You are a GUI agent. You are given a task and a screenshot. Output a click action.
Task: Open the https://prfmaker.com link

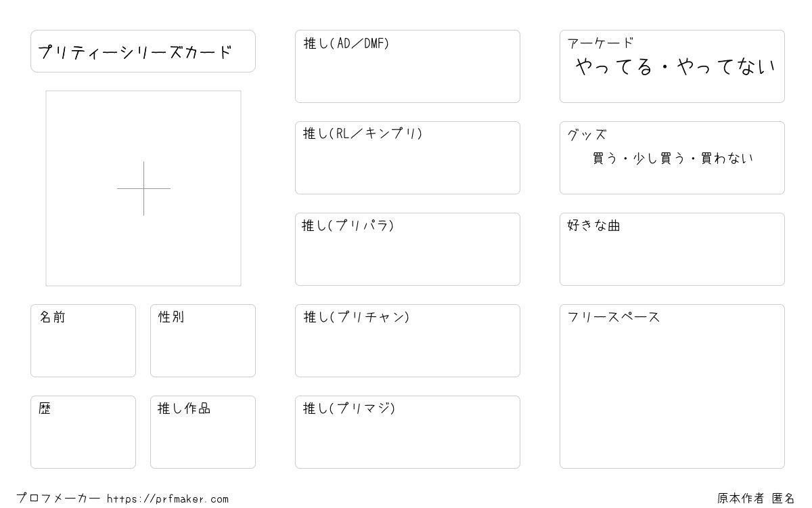click(x=168, y=499)
